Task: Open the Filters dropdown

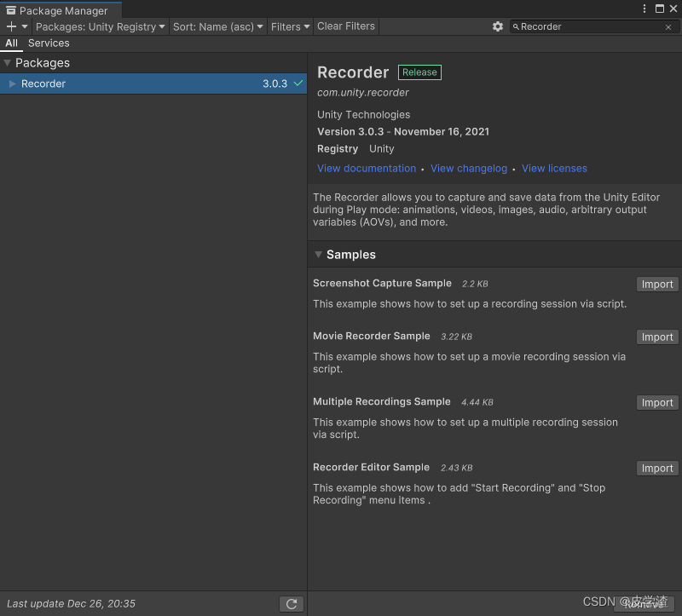Action: (290, 26)
